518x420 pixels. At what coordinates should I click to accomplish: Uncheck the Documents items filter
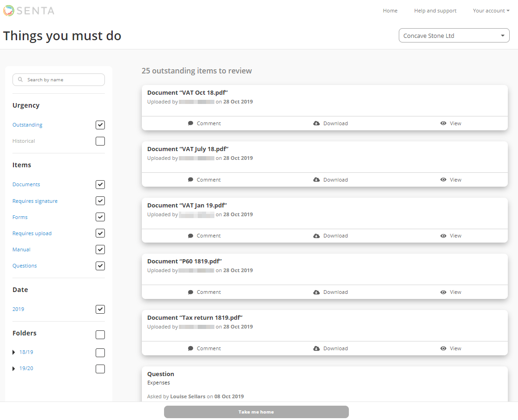point(100,184)
